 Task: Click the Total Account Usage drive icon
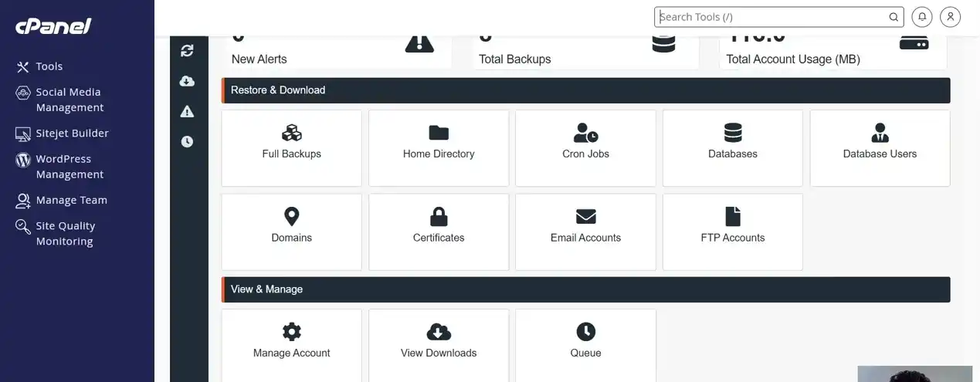914,42
